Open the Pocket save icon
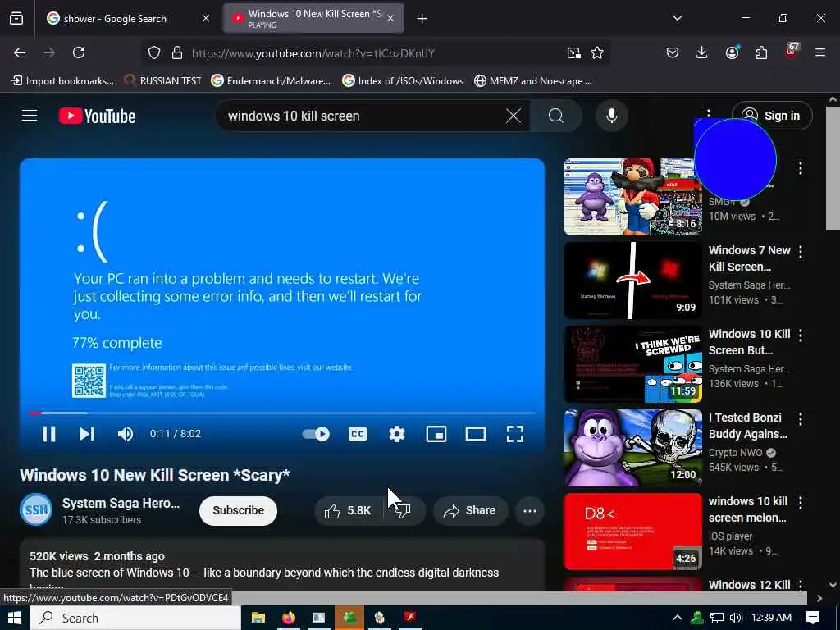Image resolution: width=840 pixels, height=630 pixels. pos(673,52)
